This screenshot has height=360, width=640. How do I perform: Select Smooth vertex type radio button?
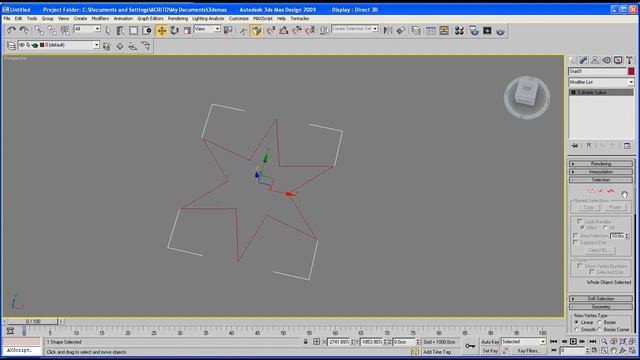coord(577,329)
